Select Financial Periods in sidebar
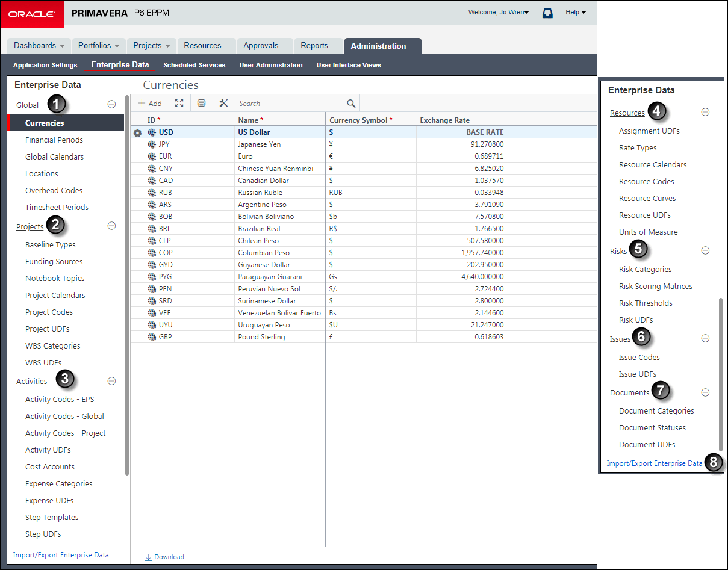 tap(54, 140)
